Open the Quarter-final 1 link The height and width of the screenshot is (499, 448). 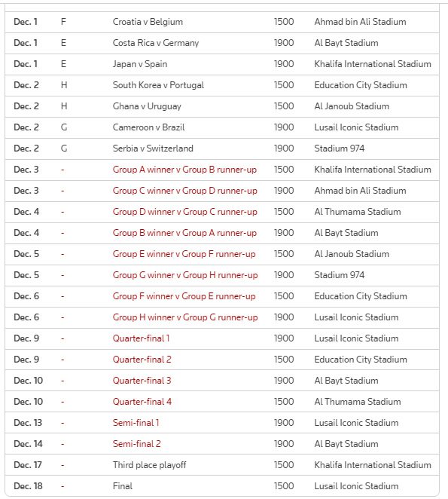(x=141, y=338)
